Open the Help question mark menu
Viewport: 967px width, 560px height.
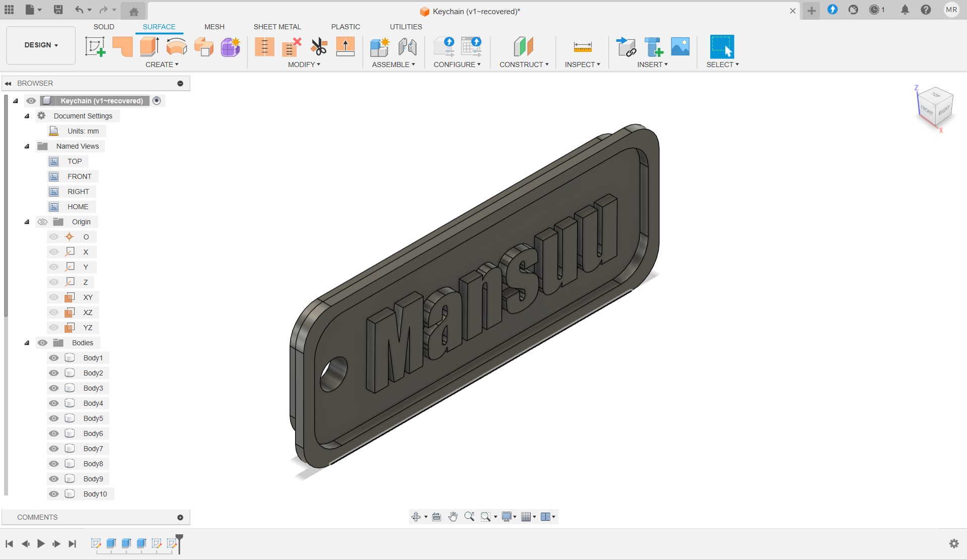point(926,10)
